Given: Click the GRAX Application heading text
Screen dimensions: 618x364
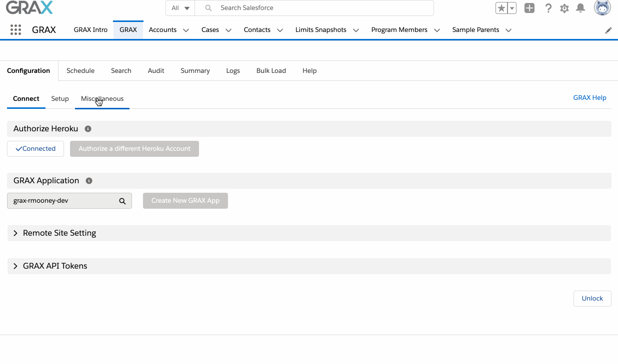Looking at the screenshot, I should pos(46,181).
